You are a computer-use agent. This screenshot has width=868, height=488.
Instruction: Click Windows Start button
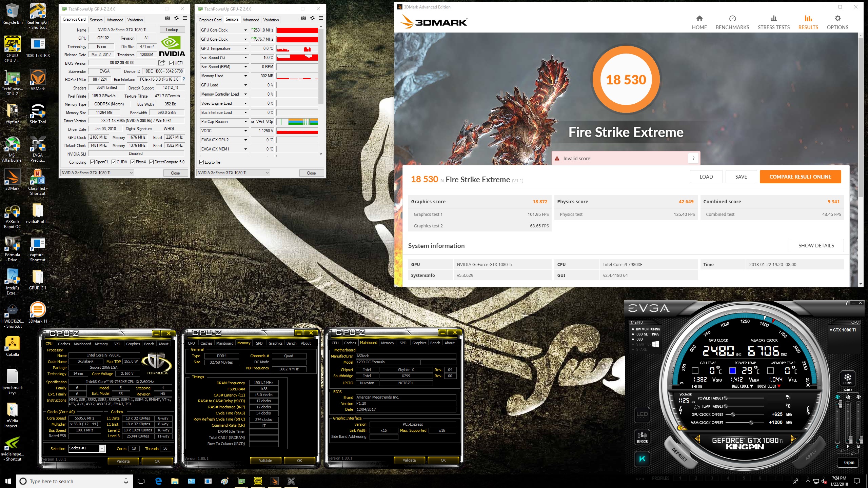(8, 481)
